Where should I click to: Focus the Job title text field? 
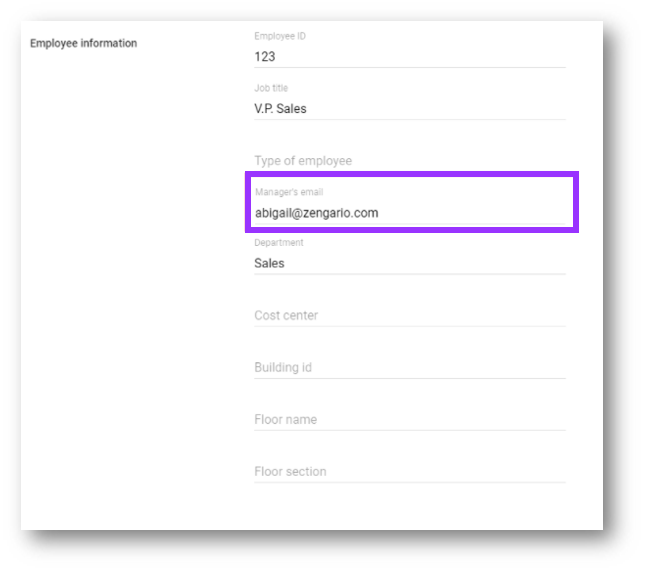[410, 109]
